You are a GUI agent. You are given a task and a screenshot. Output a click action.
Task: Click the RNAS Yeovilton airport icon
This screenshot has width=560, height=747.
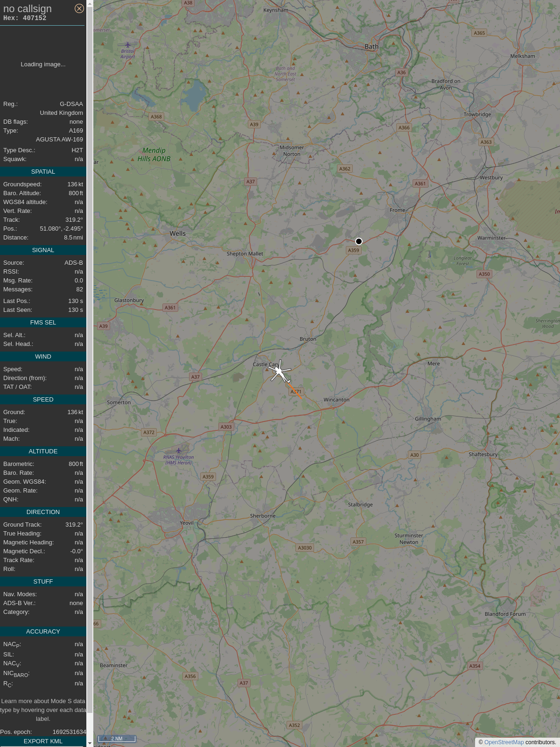178,451
